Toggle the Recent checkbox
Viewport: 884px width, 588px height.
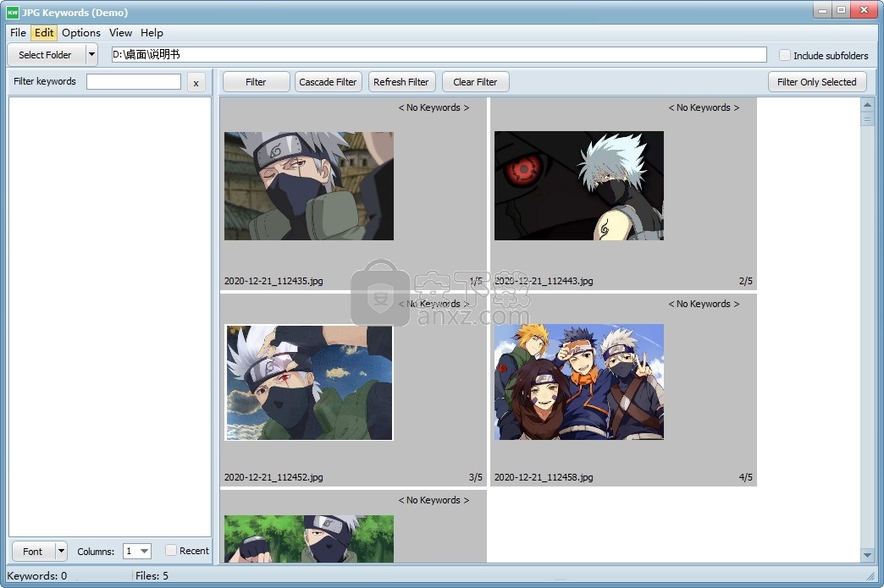click(x=171, y=550)
